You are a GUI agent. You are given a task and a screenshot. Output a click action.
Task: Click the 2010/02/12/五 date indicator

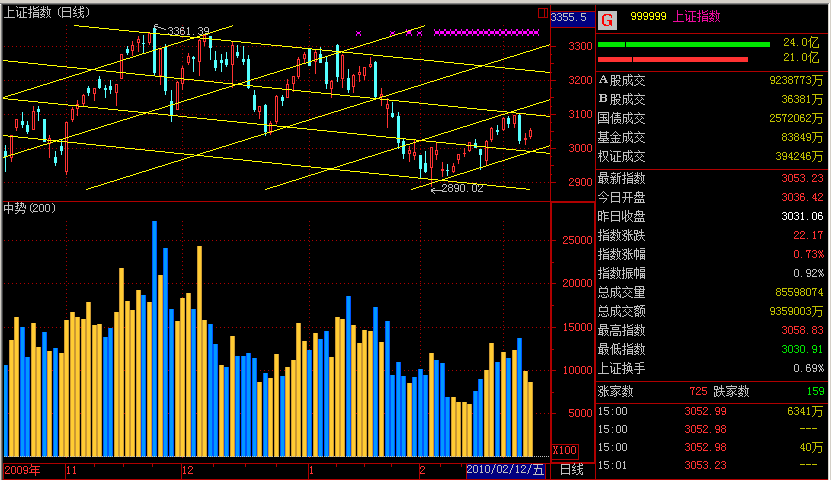505,469
